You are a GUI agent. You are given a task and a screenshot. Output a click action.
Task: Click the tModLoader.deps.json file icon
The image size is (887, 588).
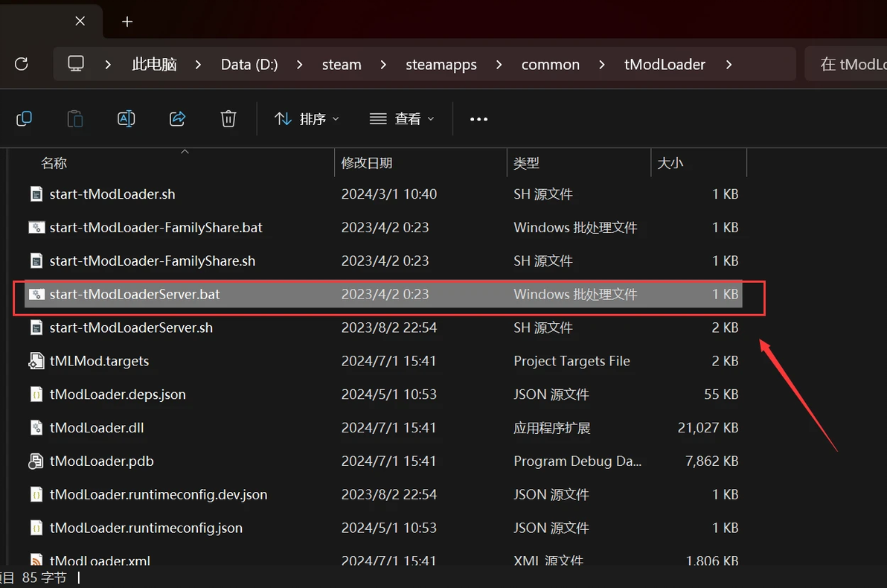[x=36, y=394]
